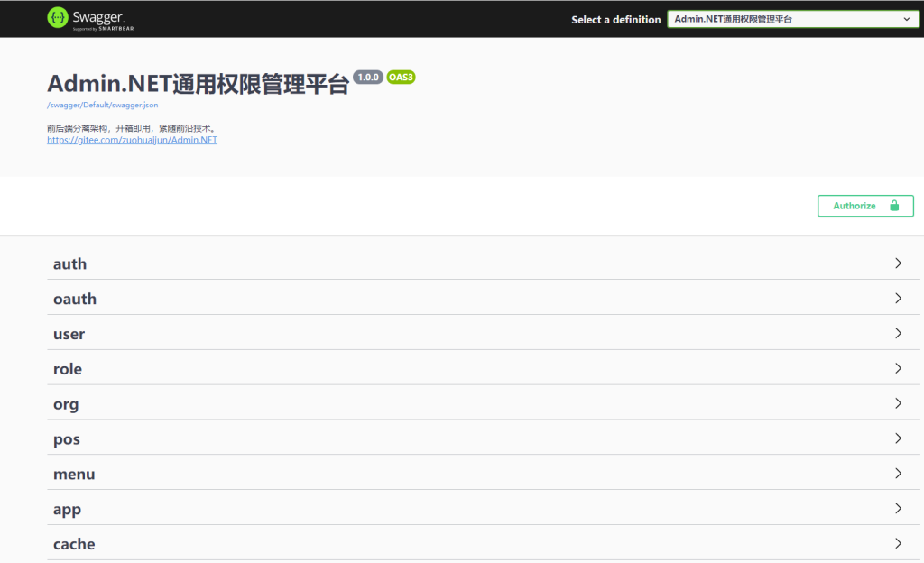The height and width of the screenshot is (563, 924).
Task: Click the chevron arrow on menu row
Action: click(898, 474)
